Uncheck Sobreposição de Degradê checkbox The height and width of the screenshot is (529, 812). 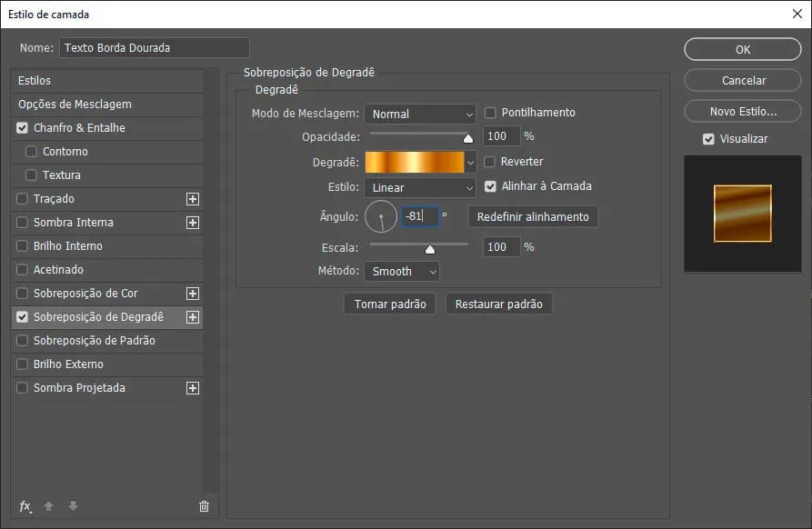pyautogui.click(x=22, y=317)
